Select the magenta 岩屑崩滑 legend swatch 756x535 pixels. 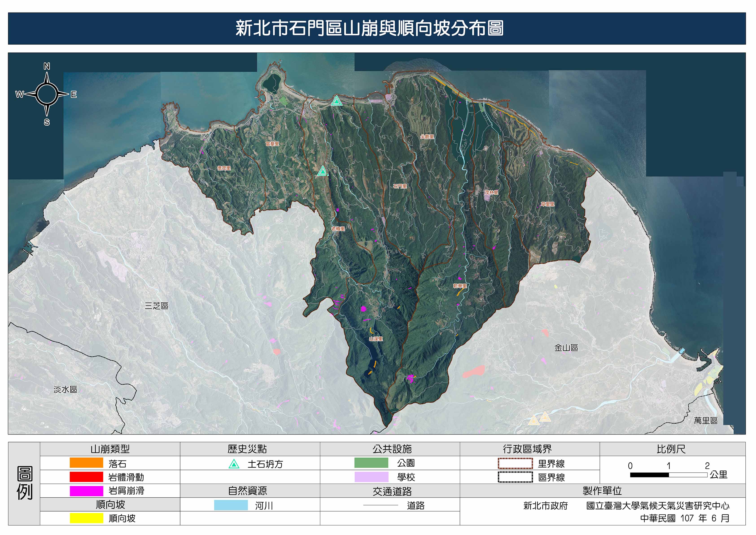coord(86,491)
